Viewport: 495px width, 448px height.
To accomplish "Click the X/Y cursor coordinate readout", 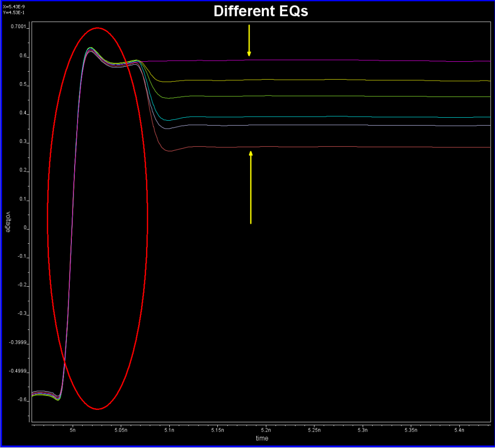I will point(14,9).
